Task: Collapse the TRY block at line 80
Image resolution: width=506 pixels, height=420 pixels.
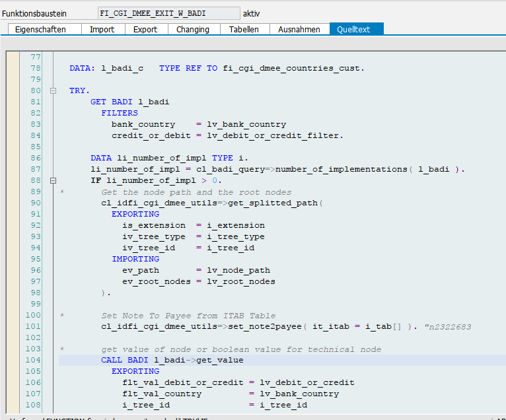Action: click(54, 90)
